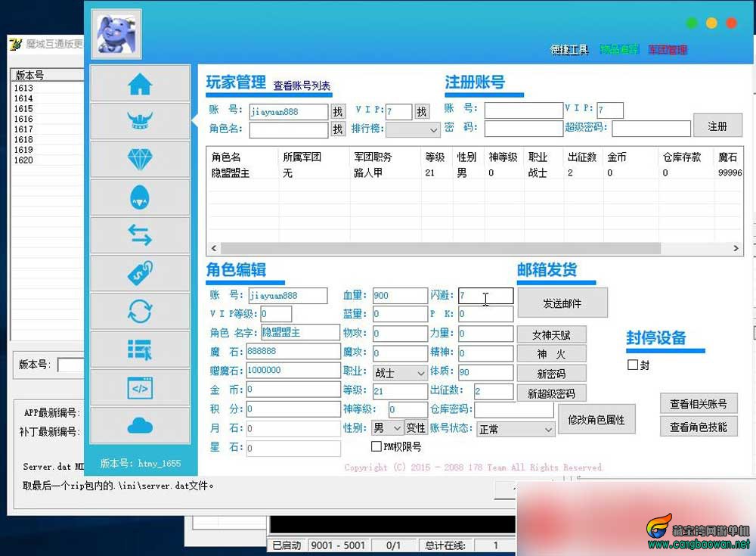
Task: Click the home icon in sidebar
Action: click(140, 84)
